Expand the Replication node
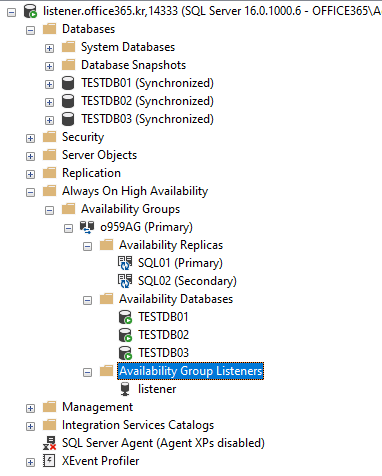The height and width of the screenshot is (476, 382). [x=30, y=175]
